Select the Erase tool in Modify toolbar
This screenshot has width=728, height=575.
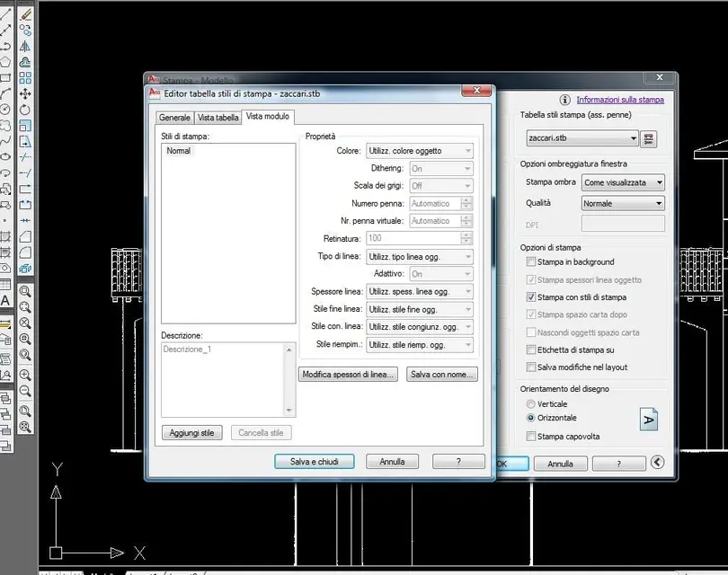(x=25, y=14)
